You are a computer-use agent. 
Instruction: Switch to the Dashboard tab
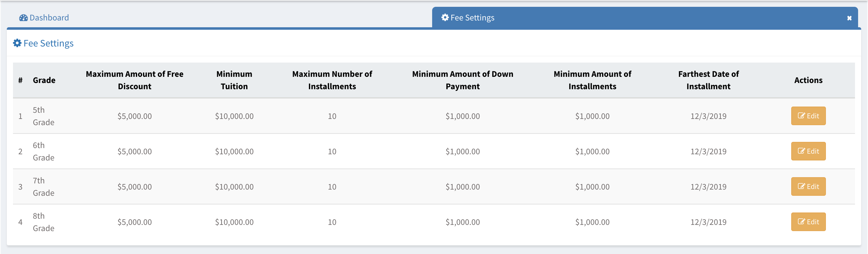click(x=49, y=18)
